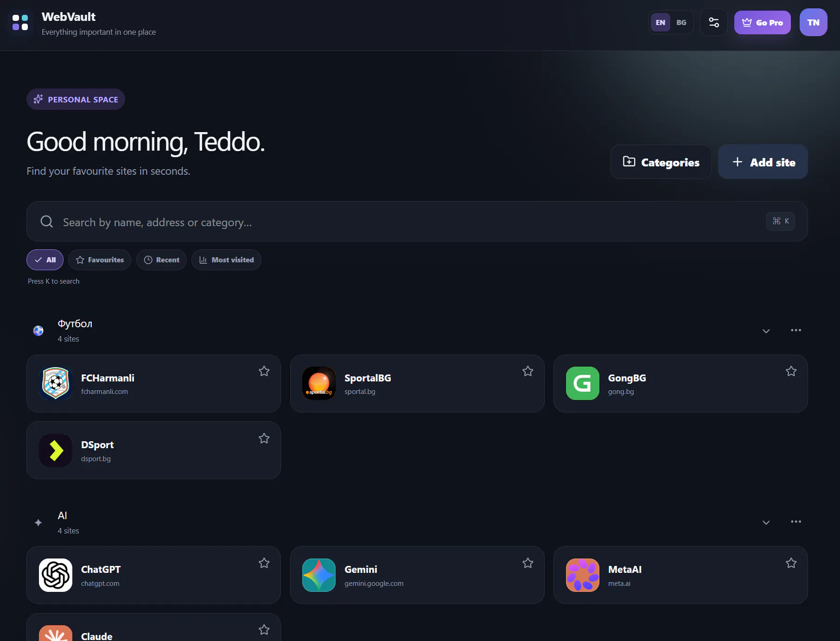Open the FCHarmanli site logo
The height and width of the screenshot is (641, 840).
56,383
